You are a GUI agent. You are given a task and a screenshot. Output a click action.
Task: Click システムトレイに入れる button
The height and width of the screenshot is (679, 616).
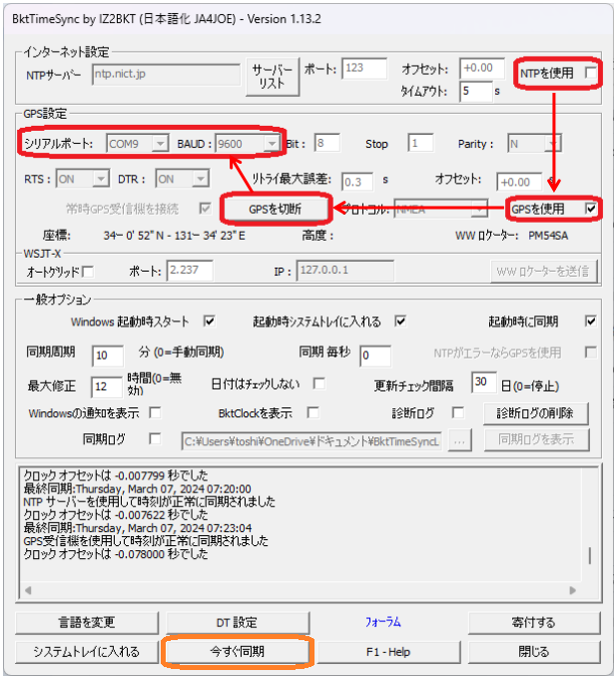click(87, 652)
